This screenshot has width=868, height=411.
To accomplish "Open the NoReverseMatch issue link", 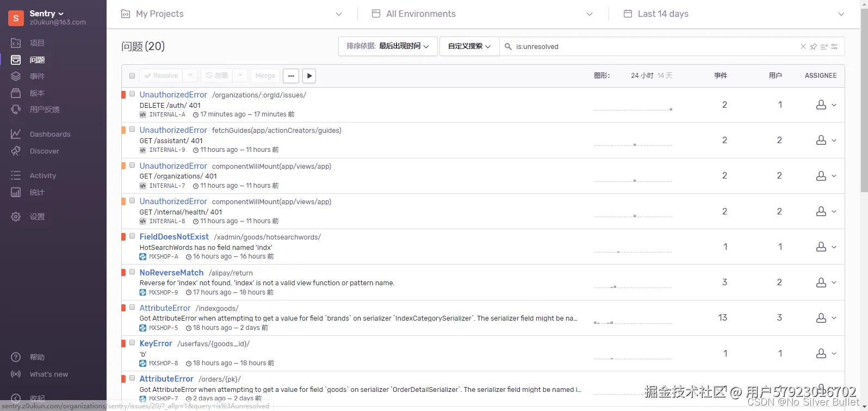I will tap(171, 272).
